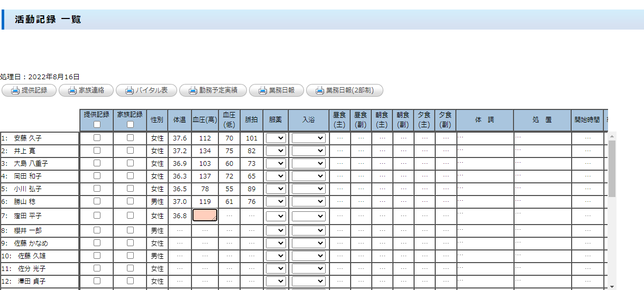Viewport: 644px width, 290px height.
Task: Click the printer icon on 提供記録 button
Action: coord(15,90)
